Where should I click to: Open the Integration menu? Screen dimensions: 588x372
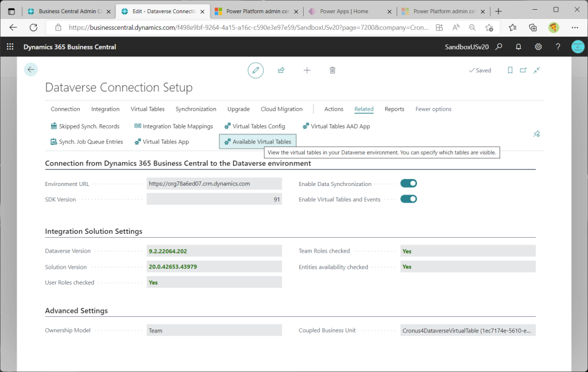pos(106,109)
